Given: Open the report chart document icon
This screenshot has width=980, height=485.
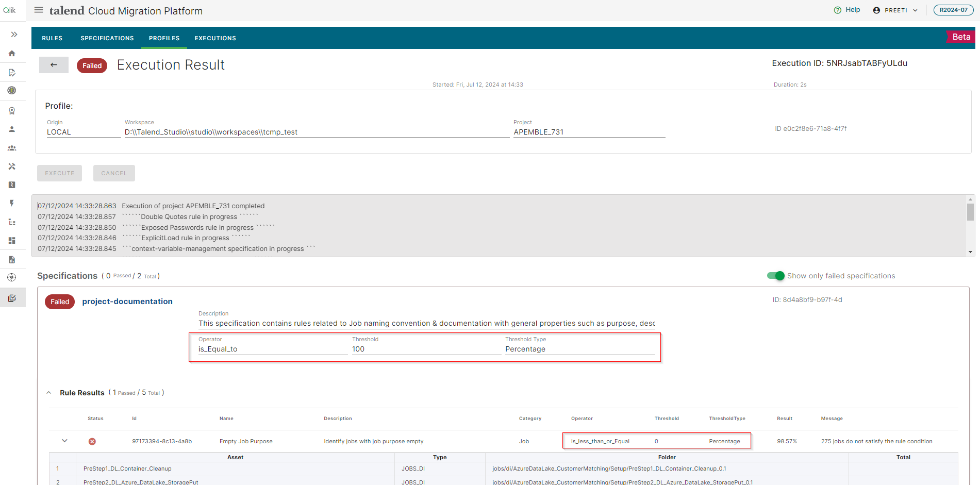Looking at the screenshot, I should [x=12, y=260].
